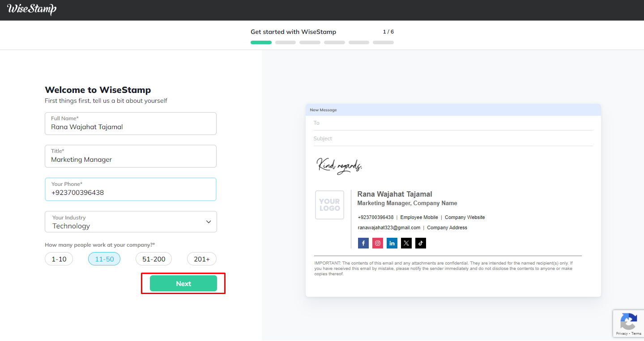Select the 51-200 company size option
This screenshot has height=341, width=644.
coord(154,259)
